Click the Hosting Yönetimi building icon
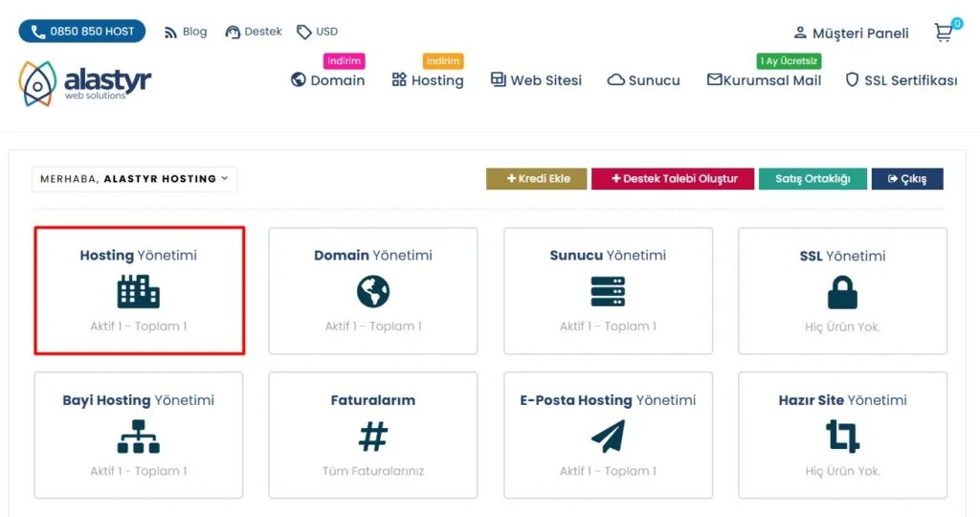Screen dimensions: 980x517 [139, 291]
